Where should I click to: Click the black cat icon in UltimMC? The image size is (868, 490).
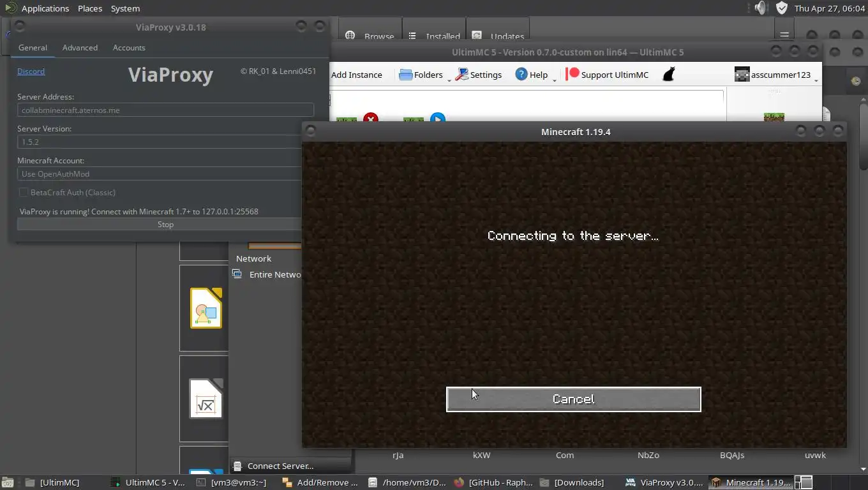[668, 75]
